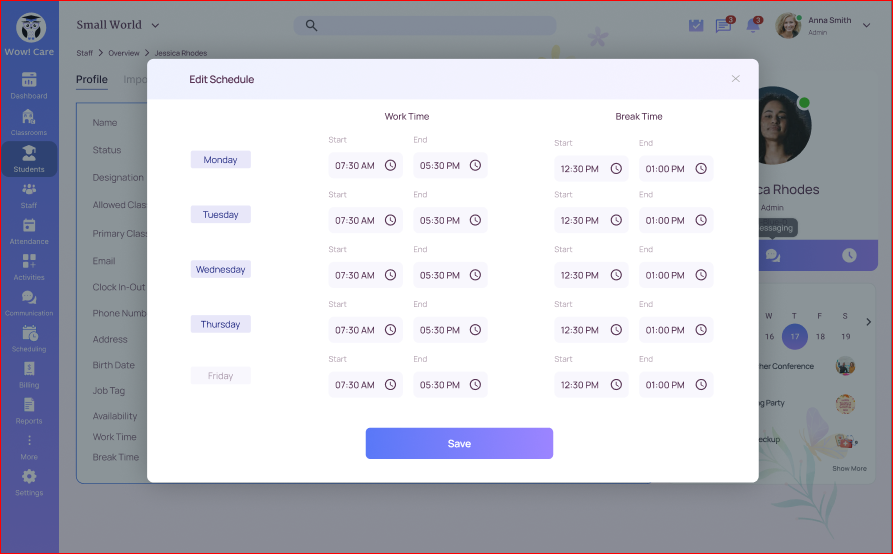Open Settings gear in sidebar
The image size is (893, 554).
[29, 481]
